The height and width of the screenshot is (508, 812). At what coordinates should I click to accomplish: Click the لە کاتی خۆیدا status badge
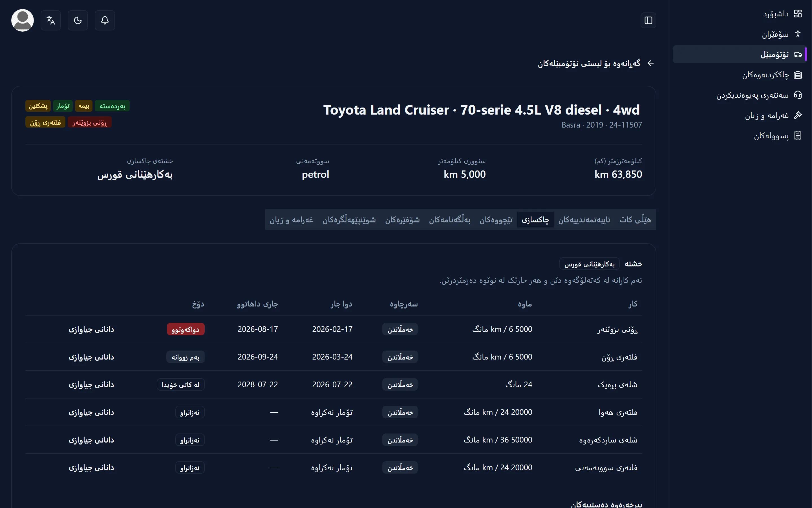180,384
